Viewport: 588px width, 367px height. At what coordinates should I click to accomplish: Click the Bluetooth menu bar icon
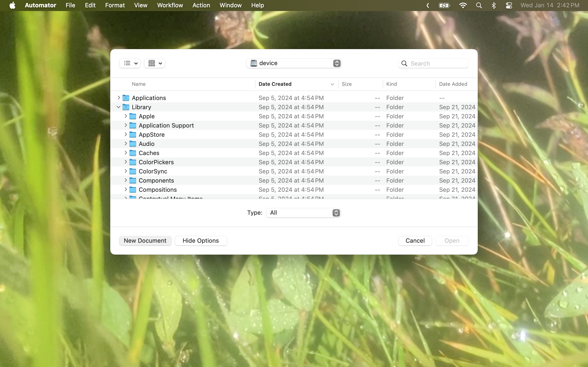coord(494,5)
